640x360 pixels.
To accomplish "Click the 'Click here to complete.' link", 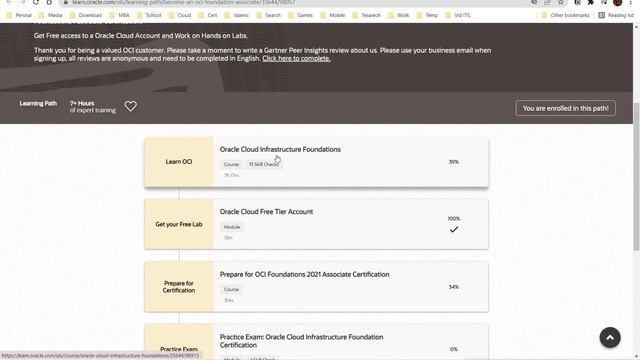I will 296,58.
